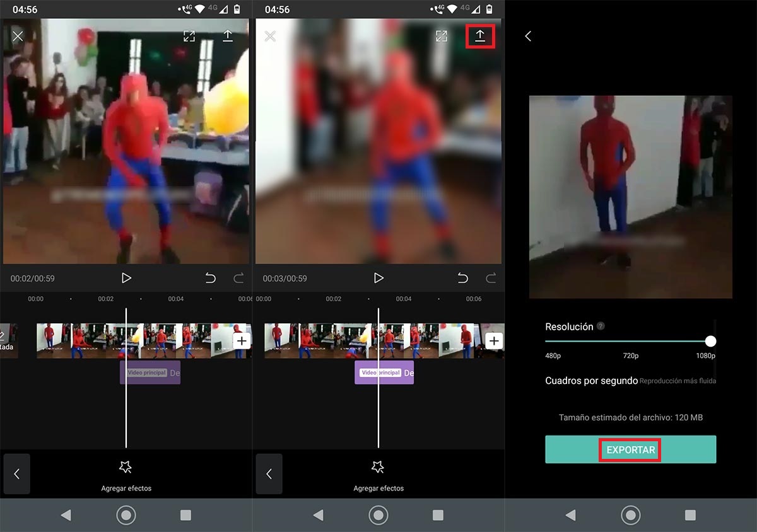Play the video from the preview screen
Viewport: 757px width, 532px height.
(126, 277)
